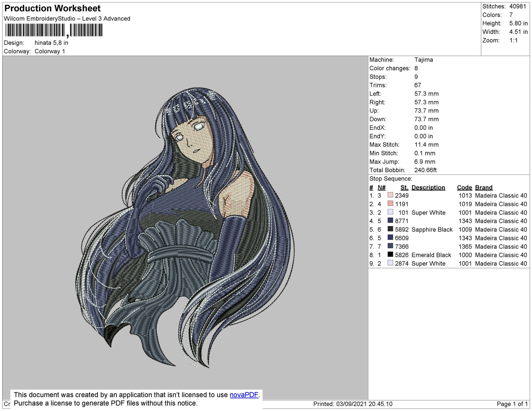Click the design name 'hinata 5,8 in'
Image resolution: width=532 pixels, height=411 pixels.
[x=51, y=43]
